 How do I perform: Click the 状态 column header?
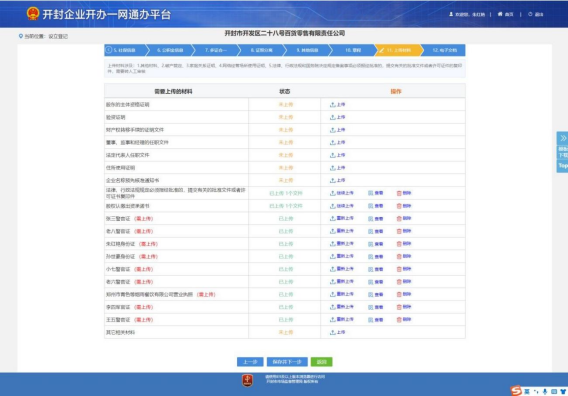pos(284,92)
